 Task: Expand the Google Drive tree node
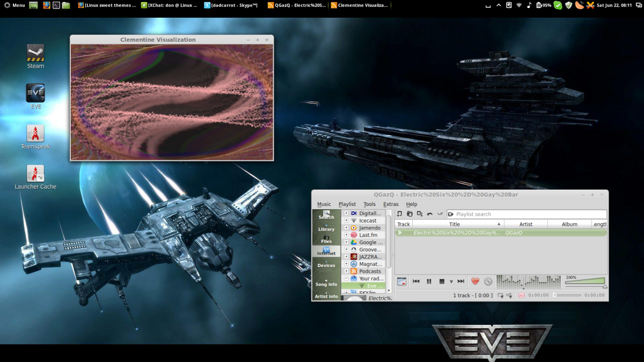346,242
